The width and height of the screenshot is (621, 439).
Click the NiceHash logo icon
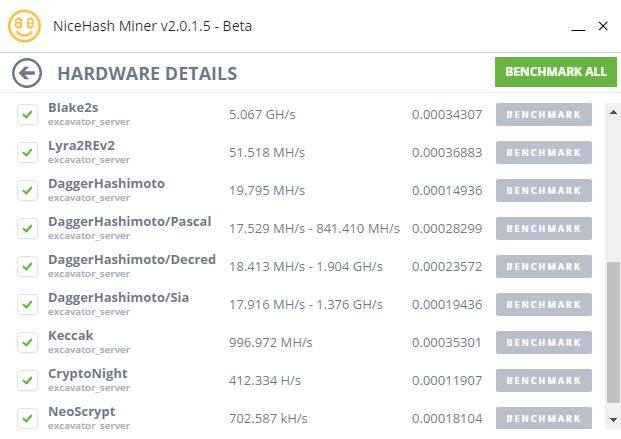pyautogui.click(x=24, y=26)
